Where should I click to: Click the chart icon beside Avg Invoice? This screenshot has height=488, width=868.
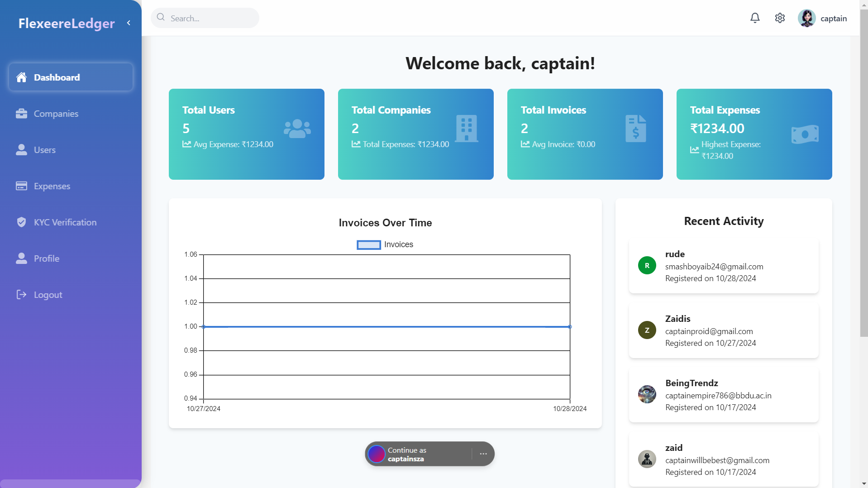pos(525,144)
